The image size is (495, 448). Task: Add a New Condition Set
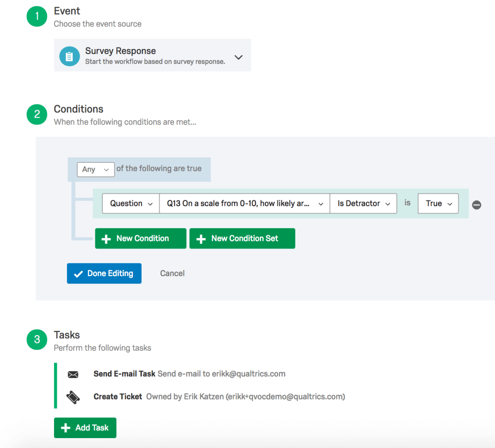pos(242,239)
